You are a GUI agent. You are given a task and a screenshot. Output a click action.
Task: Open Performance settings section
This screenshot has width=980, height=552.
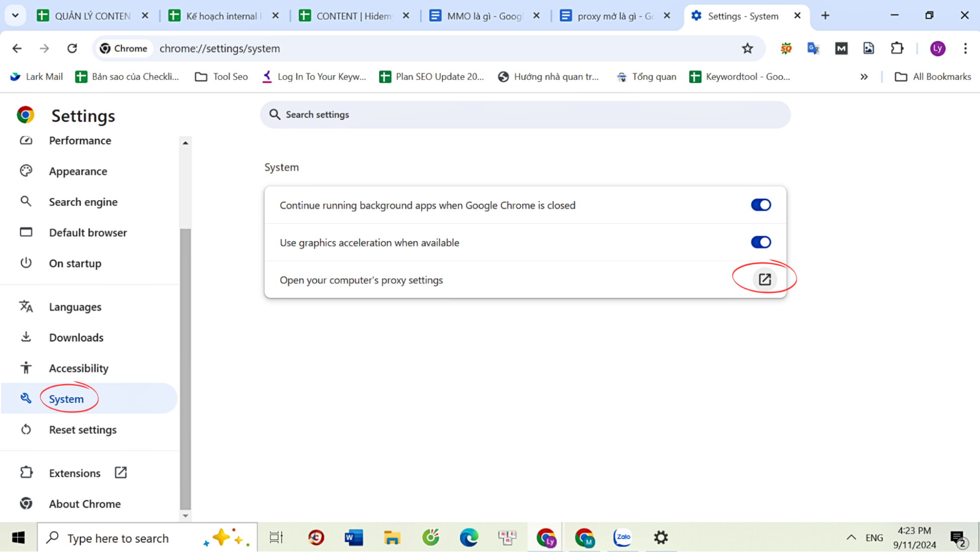pyautogui.click(x=80, y=140)
